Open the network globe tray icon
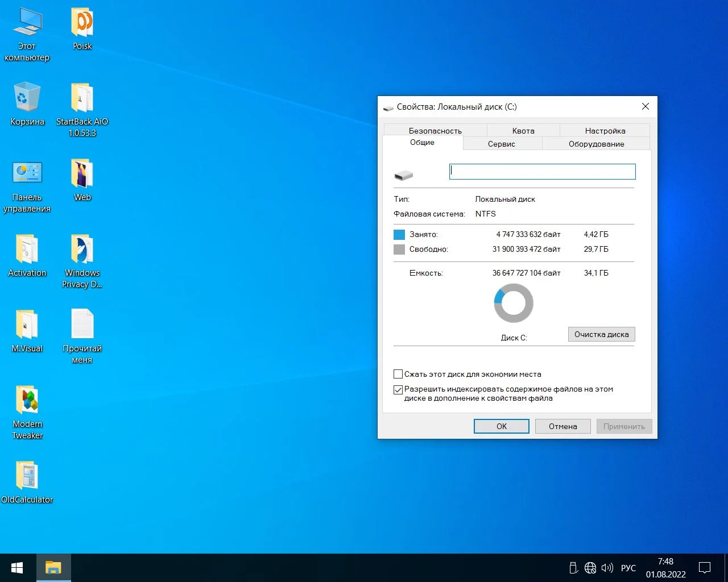Image resolution: width=728 pixels, height=582 pixels. tap(590, 568)
